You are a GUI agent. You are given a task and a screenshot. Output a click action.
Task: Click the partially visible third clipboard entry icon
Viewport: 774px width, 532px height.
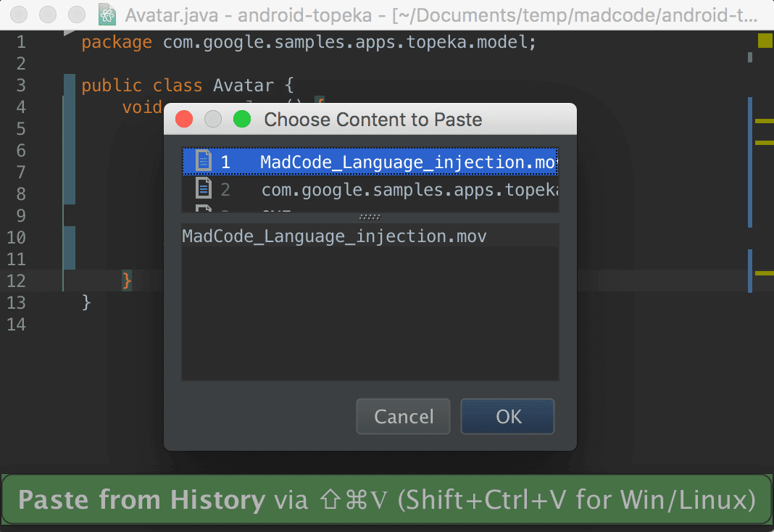pos(204,208)
